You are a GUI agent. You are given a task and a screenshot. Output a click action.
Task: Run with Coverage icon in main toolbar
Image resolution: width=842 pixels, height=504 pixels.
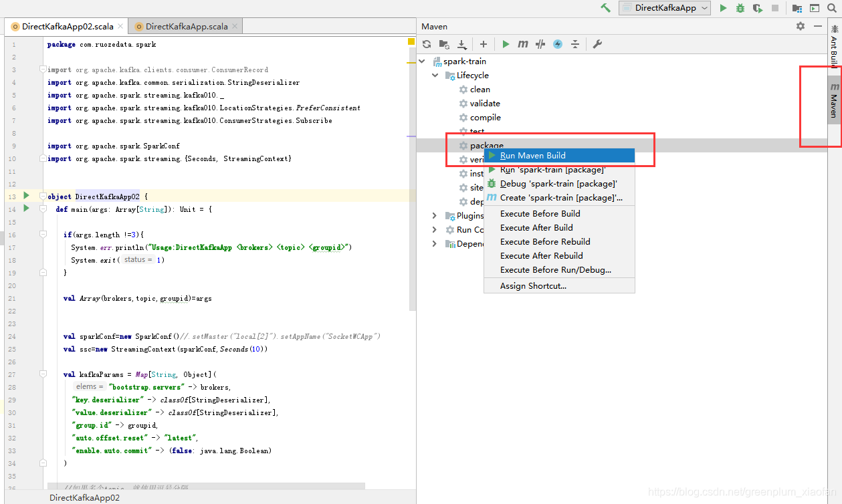[758, 8]
